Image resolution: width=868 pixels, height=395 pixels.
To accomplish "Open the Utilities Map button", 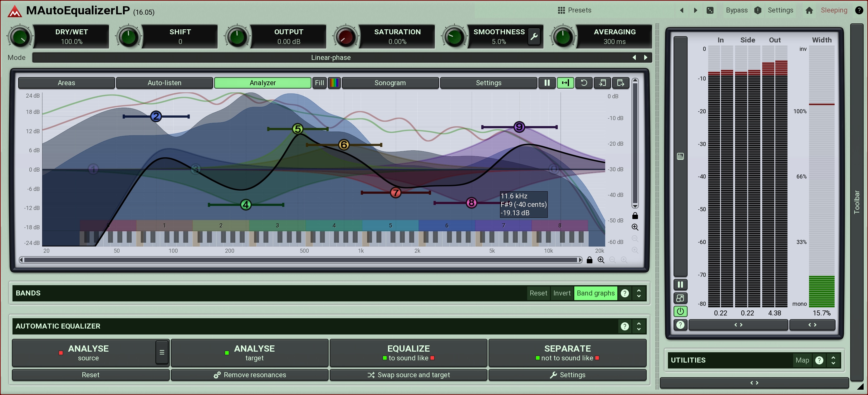I will pyautogui.click(x=802, y=360).
